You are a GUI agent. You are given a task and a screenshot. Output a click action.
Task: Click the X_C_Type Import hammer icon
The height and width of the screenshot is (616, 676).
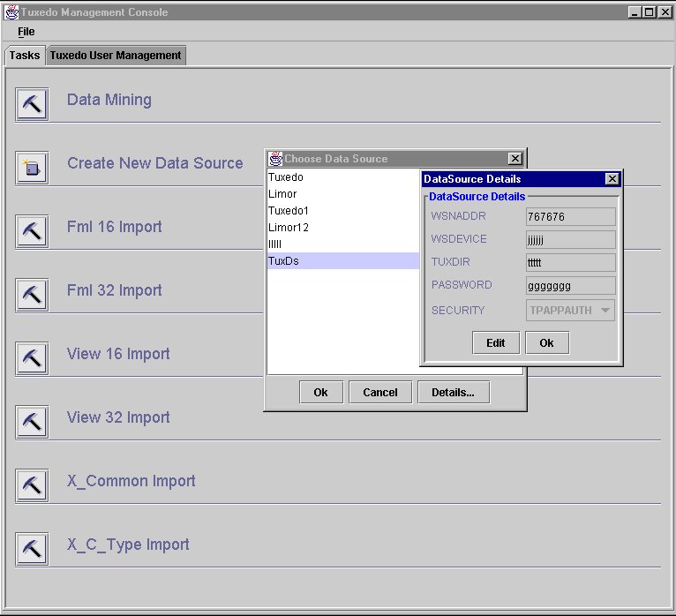32,549
